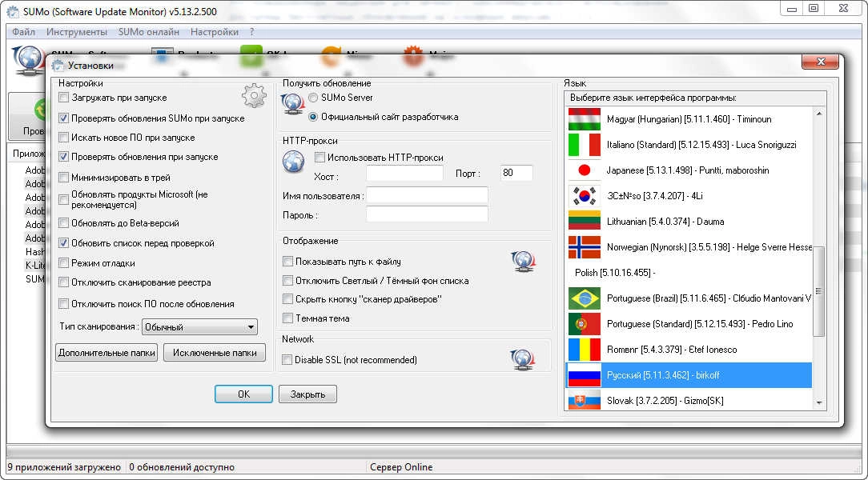This screenshot has height=480, width=868.
Task: Select the SUMo Server radio button
Action: (x=313, y=98)
